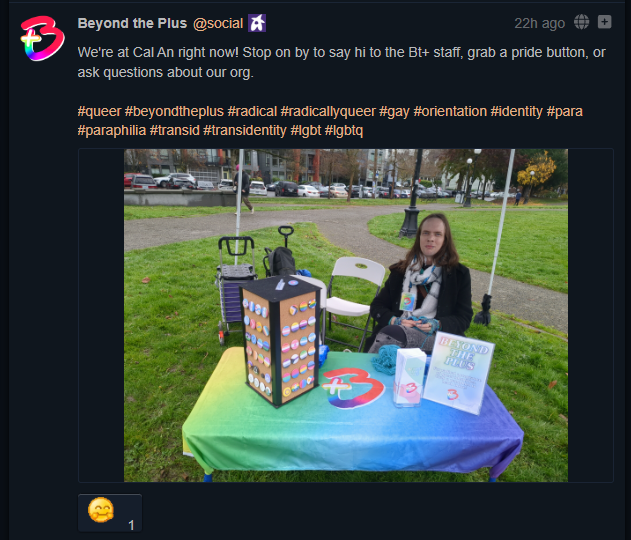The height and width of the screenshot is (540, 631).
Task: Open the #orientation hashtag
Action: tap(450, 111)
